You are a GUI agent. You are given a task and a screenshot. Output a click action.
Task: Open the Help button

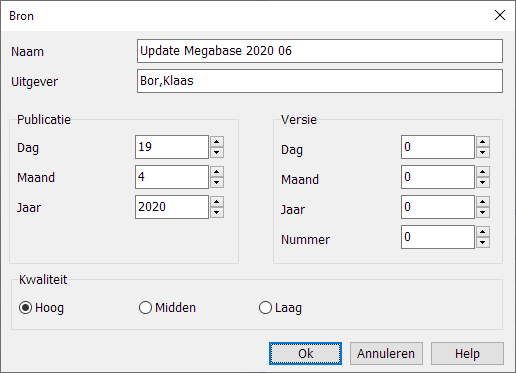pos(467,353)
